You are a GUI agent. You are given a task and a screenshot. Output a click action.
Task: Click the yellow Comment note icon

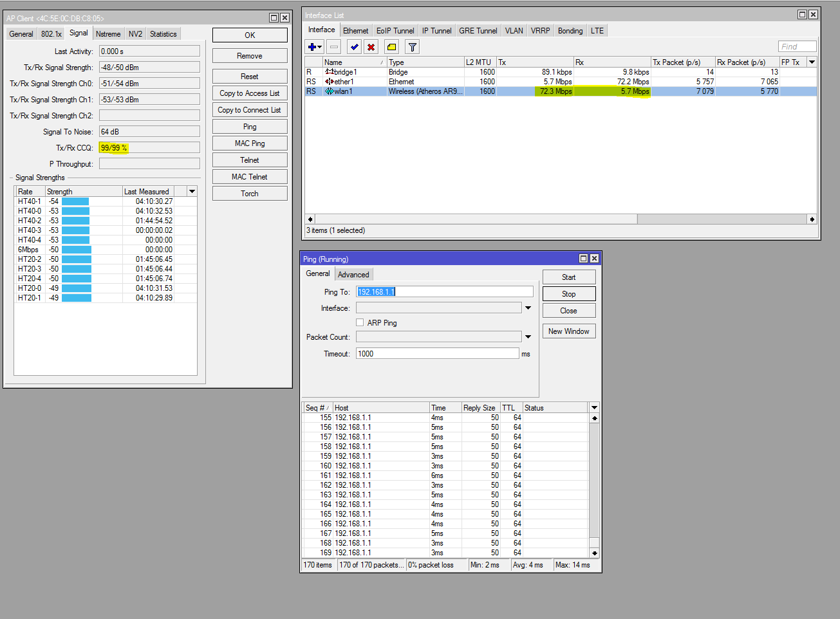[x=391, y=47]
